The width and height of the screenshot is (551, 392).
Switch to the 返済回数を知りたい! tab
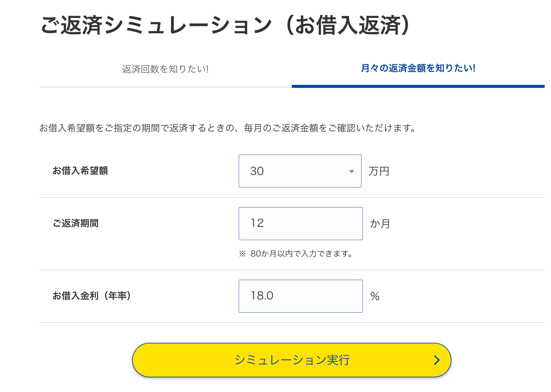165,69
